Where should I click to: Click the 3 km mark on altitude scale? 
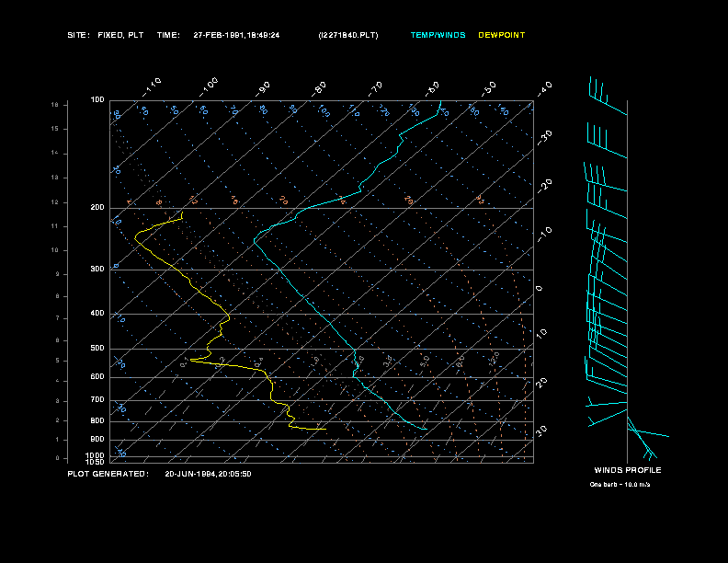pyautogui.click(x=58, y=401)
